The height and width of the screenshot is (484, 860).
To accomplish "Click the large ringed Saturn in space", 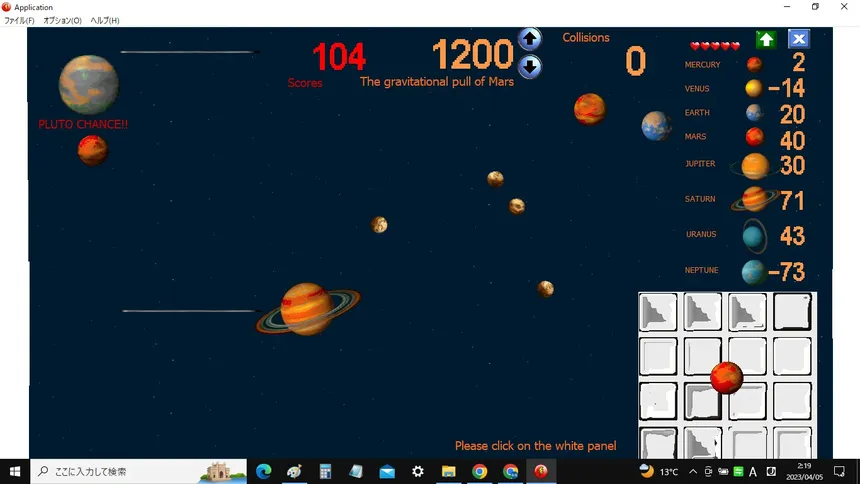I will pos(308,309).
